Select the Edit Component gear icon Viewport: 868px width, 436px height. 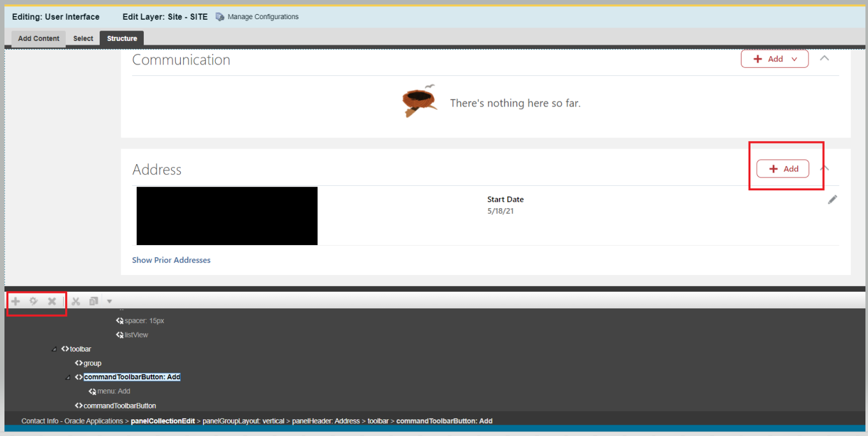pyautogui.click(x=33, y=301)
